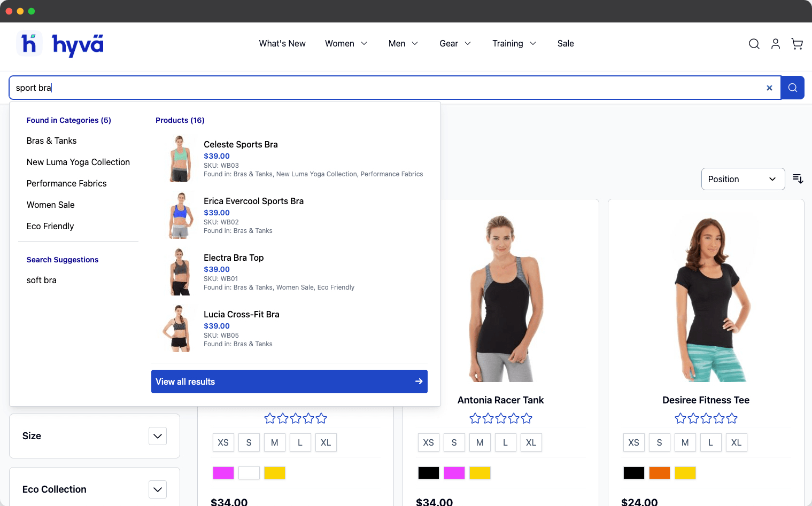Viewport: 812px width, 506px height.
Task: Choose orange color for Desiree Fitness Tee
Action: pos(659,473)
